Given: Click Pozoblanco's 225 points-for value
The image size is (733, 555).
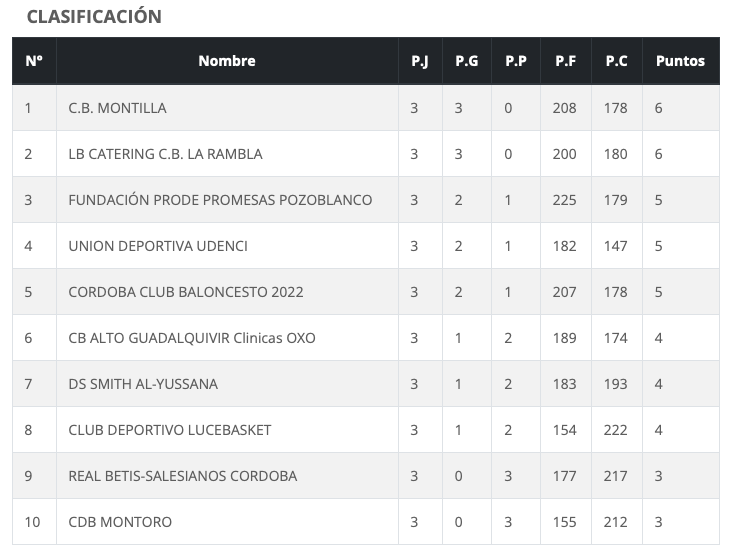Looking at the screenshot, I should (x=564, y=200).
